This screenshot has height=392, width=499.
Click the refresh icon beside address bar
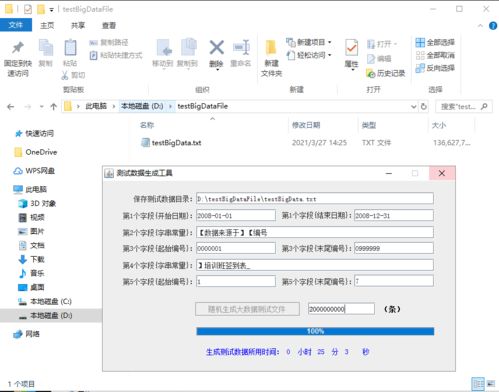pos(424,107)
